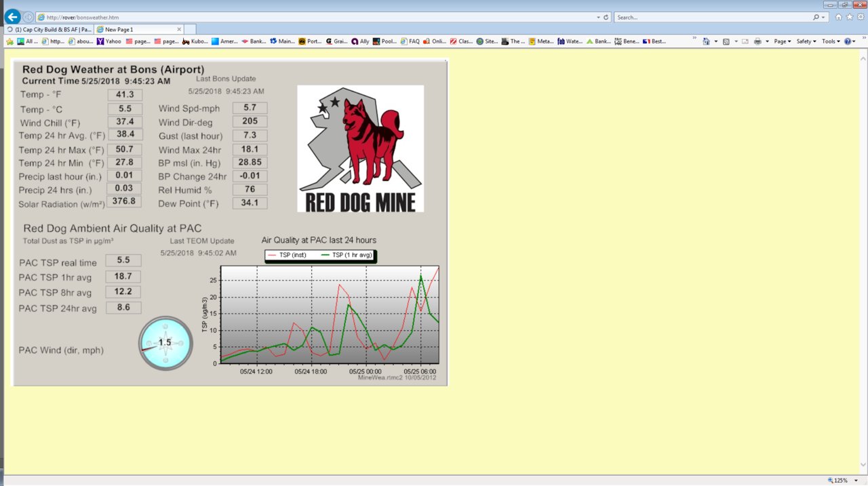Open the Safety menu
This screenshot has height=486, width=868.
pos(806,41)
